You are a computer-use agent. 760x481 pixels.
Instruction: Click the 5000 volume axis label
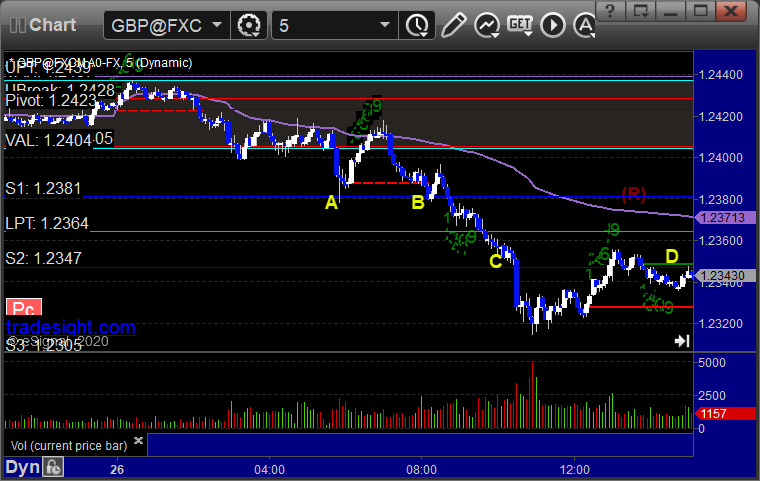712,363
